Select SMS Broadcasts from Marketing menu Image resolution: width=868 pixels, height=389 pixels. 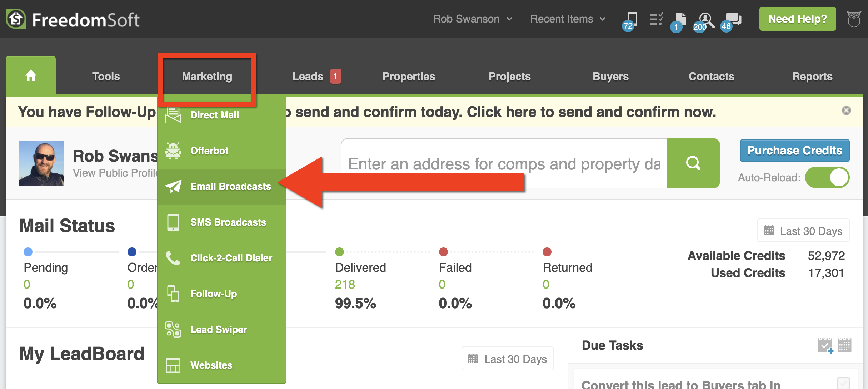221,222
